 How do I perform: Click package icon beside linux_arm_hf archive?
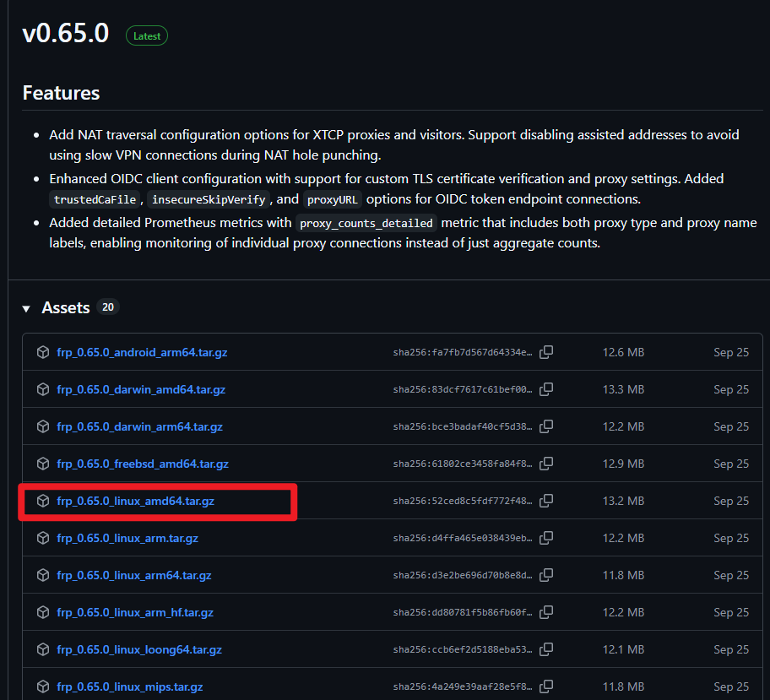click(43, 612)
